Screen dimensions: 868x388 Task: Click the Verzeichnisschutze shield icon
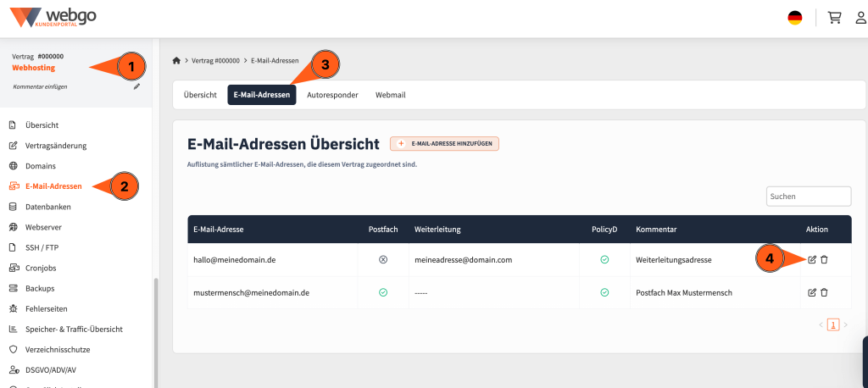[x=14, y=349]
